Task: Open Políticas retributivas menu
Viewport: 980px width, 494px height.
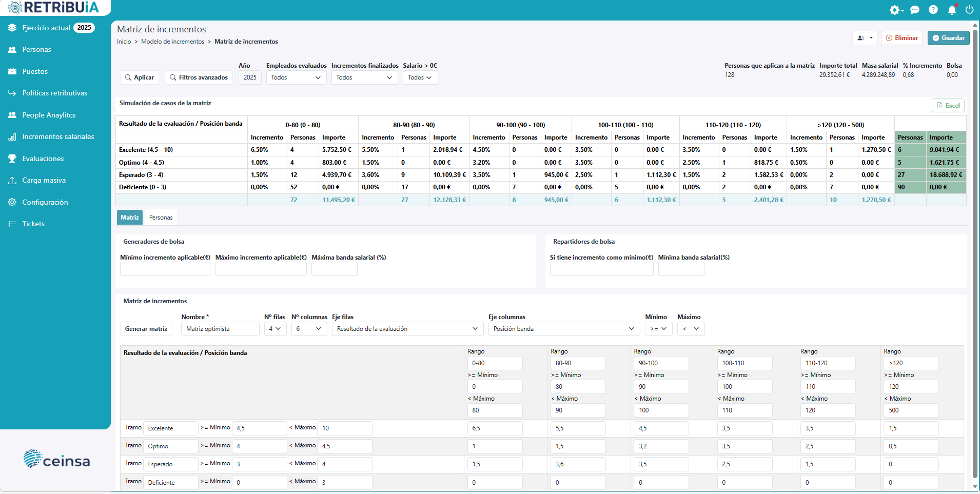Action: click(55, 93)
